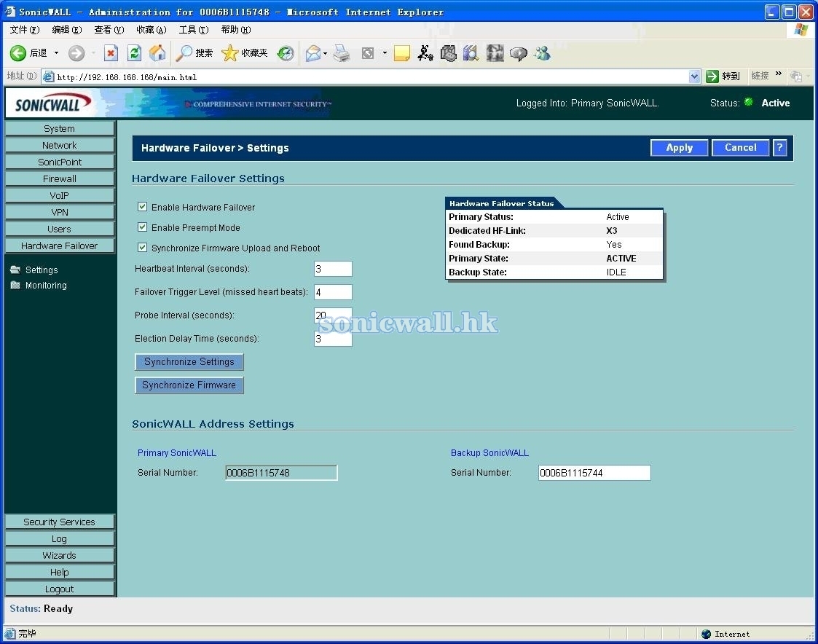Go to Home page icon
This screenshot has width=818, height=644.
157,52
